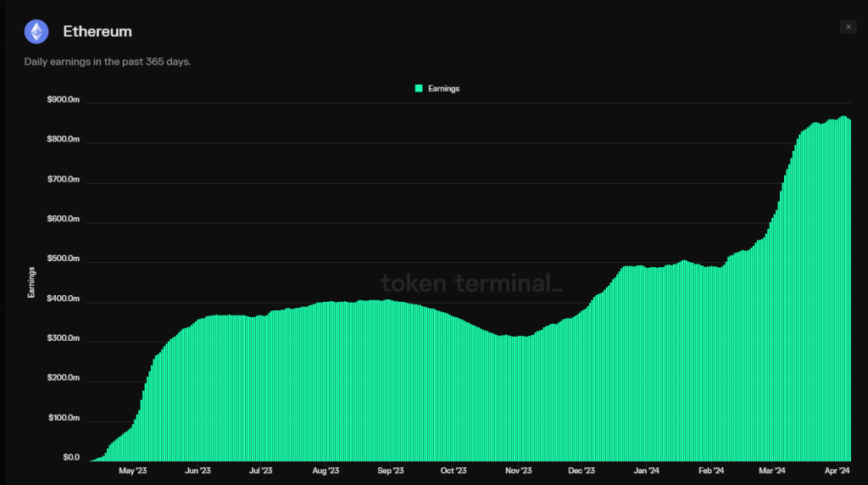
Task: Click the vertical Earnings axis title
Action: [x=31, y=282]
